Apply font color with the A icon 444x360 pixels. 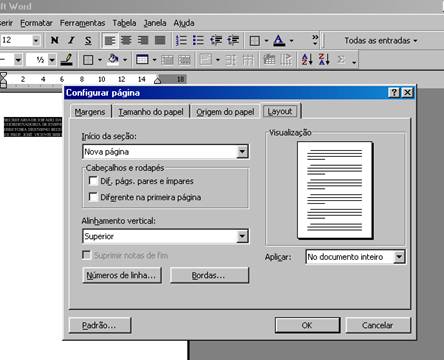pos(279,41)
